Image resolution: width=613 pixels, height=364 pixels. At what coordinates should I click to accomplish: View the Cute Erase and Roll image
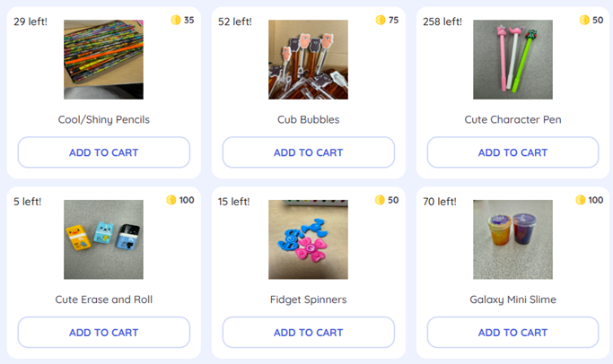(103, 239)
